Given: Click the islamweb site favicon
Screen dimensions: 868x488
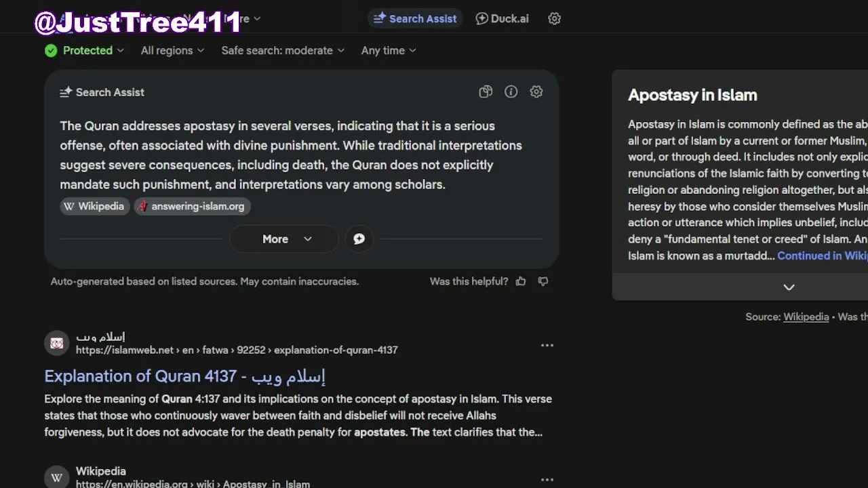Looking at the screenshot, I should point(57,343).
